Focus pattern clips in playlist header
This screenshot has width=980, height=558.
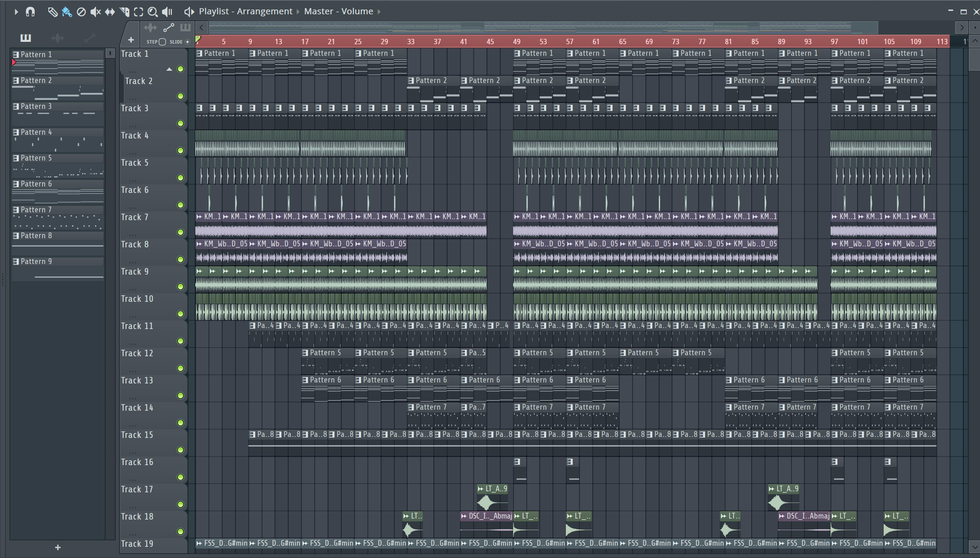185,27
